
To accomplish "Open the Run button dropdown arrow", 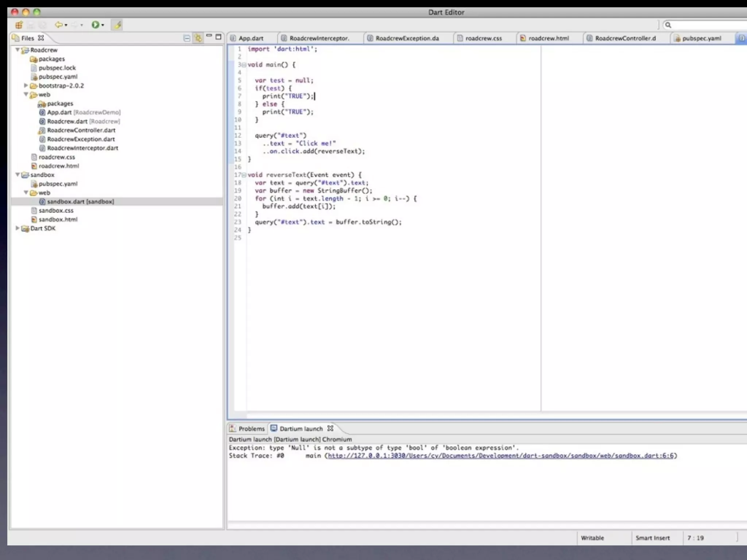I will coord(103,25).
